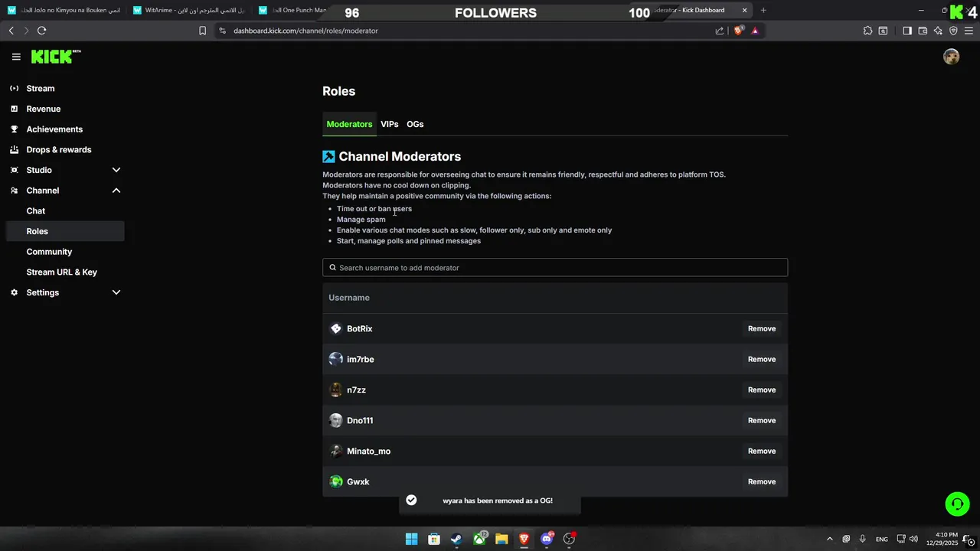Open the profile avatar menu

pos(951,57)
